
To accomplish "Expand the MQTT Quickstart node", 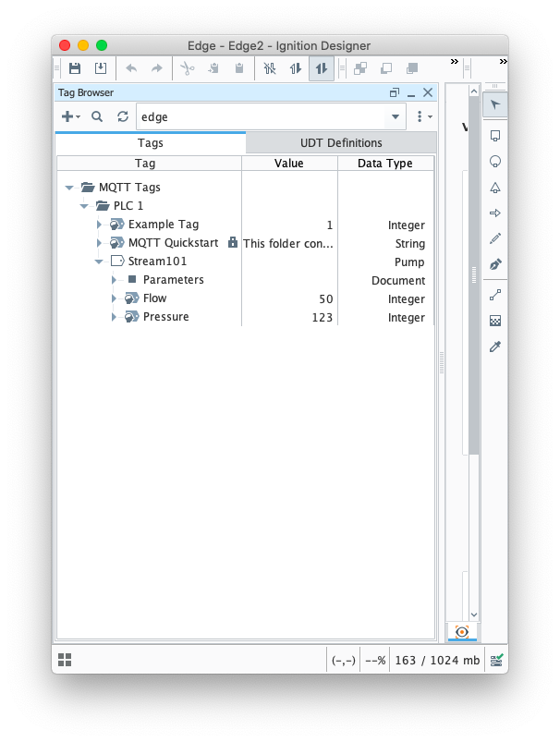I will pyautogui.click(x=99, y=243).
